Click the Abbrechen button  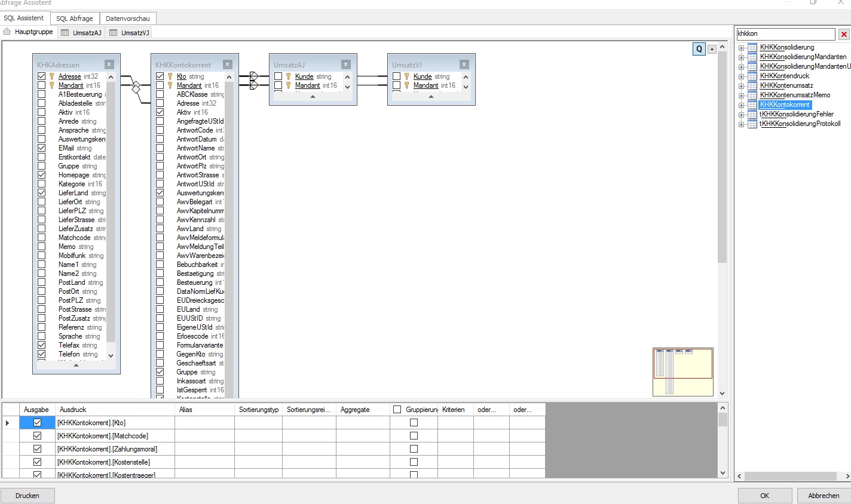[824, 496]
